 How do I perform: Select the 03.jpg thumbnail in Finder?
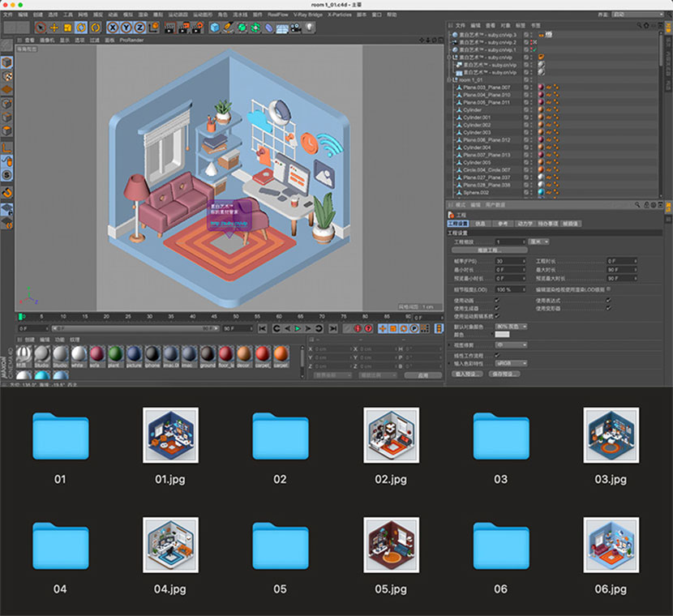(611, 435)
